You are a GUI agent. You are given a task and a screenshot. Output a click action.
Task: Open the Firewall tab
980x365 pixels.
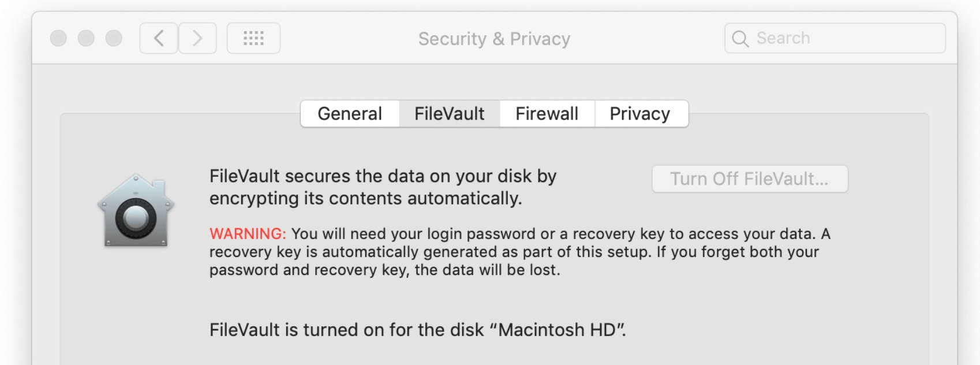point(547,114)
